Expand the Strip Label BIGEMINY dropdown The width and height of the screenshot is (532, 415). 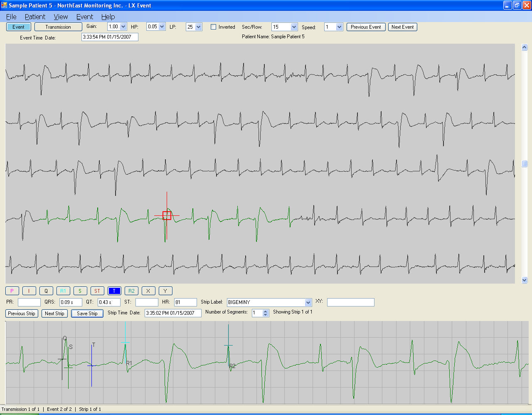click(x=308, y=302)
